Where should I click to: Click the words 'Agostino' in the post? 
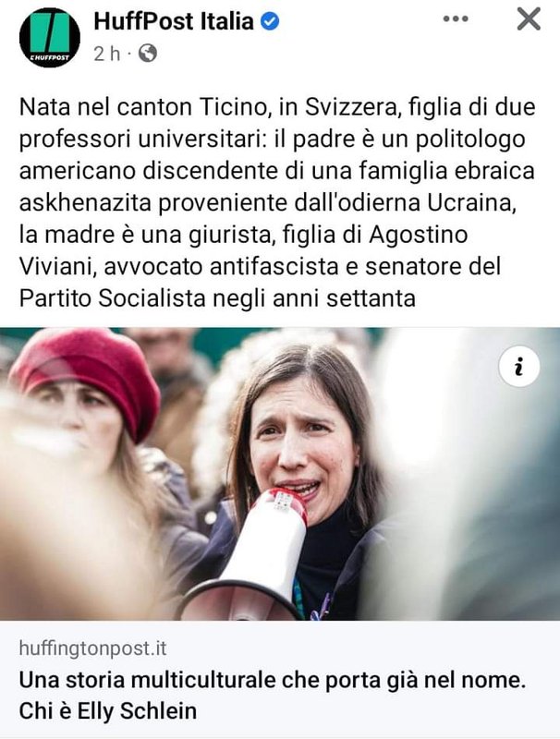pos(418,235)
